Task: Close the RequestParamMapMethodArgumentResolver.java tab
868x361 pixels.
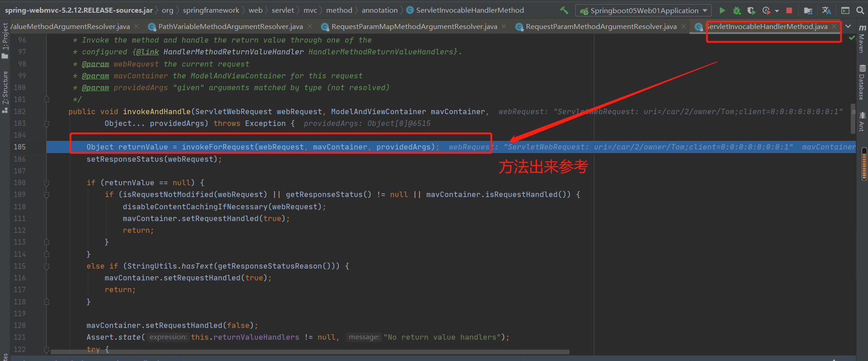Action: point(504,27)
